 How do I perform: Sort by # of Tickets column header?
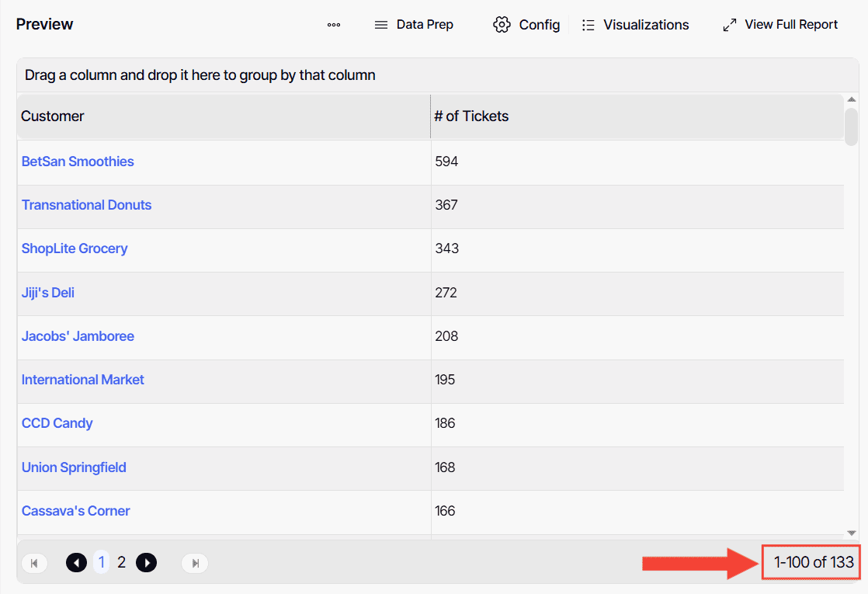pos(637,116)
